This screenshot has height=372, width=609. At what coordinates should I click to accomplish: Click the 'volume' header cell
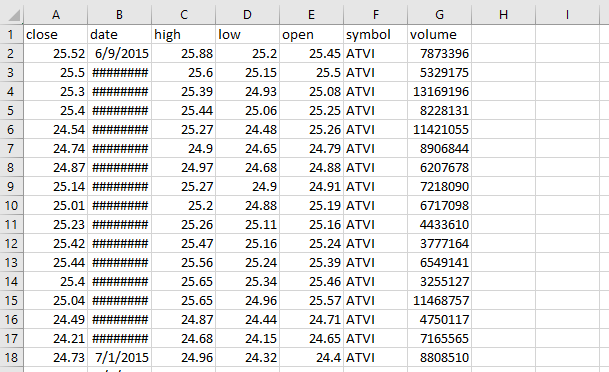(x=439, y=34)
